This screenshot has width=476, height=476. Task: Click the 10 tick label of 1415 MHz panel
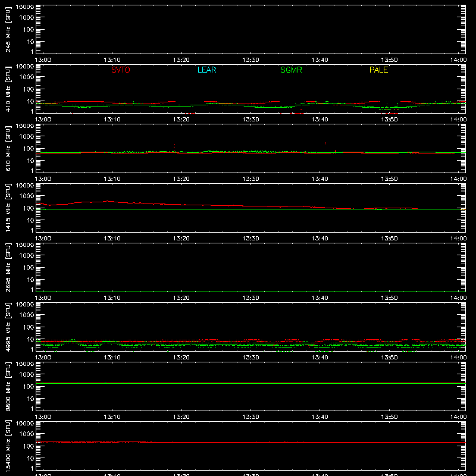coord(30,220)
